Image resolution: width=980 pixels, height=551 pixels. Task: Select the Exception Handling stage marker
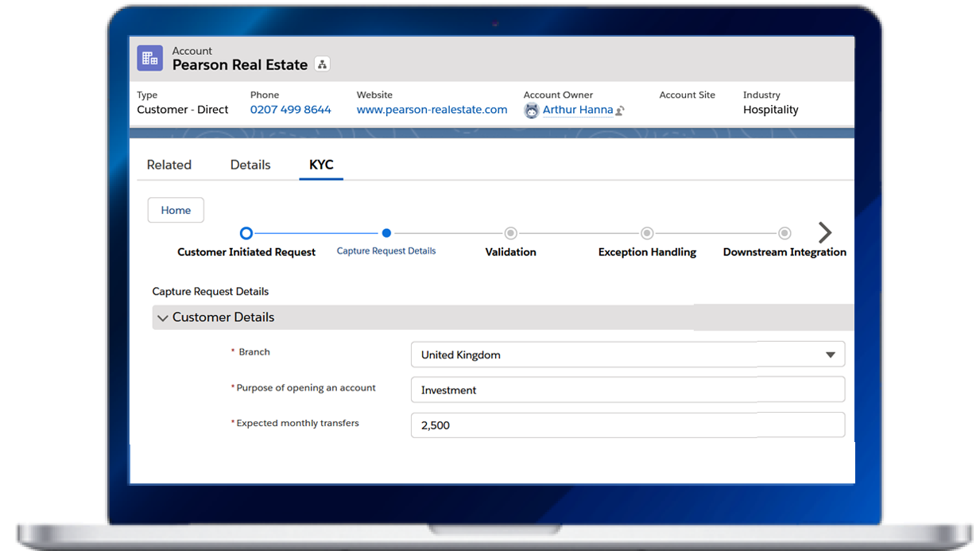click(646, 233)
